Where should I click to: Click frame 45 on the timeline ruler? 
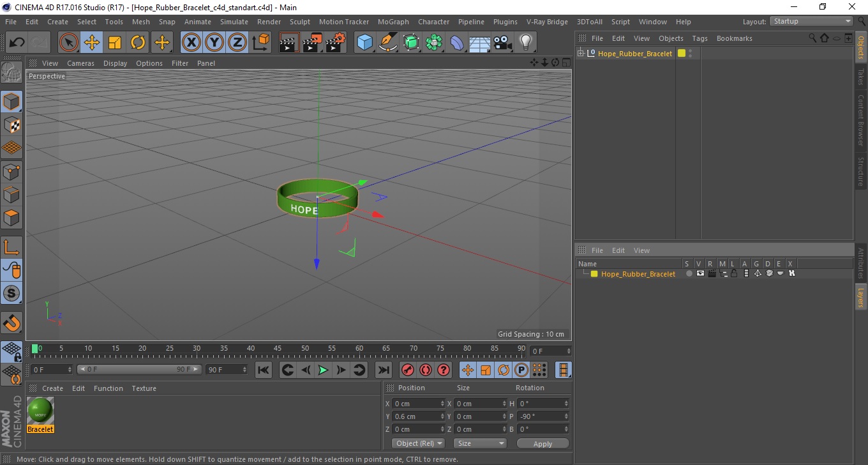[x=278, y=349]
